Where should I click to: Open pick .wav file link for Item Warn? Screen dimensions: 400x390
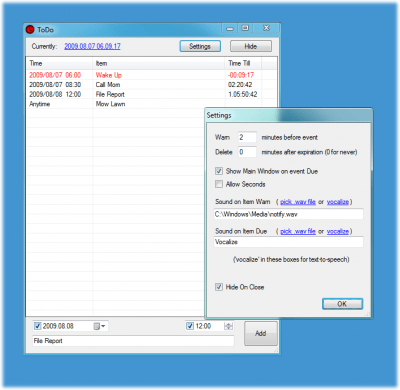(298, 202)
